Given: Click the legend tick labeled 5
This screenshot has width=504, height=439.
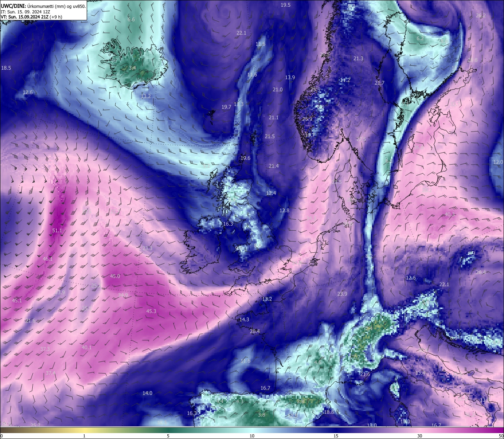Looking at the screenshot, I should (x=168, y=436).
